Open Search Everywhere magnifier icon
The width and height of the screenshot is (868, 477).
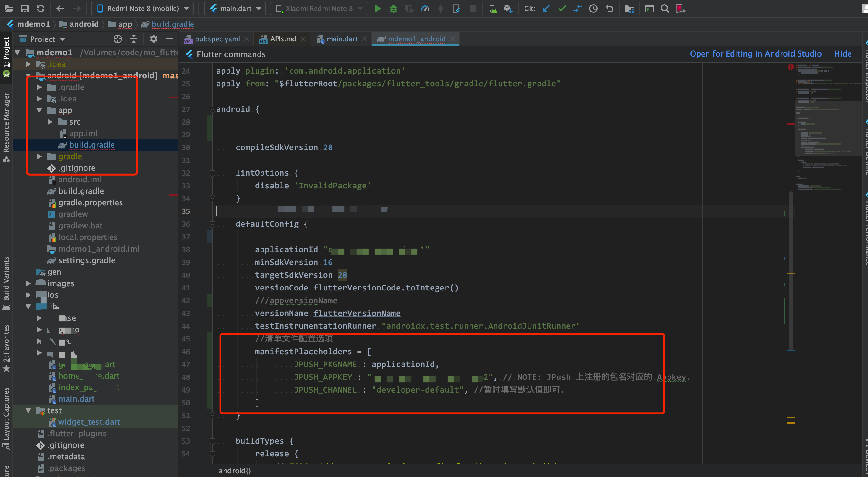pyautogui.click(x=665, y=9)
